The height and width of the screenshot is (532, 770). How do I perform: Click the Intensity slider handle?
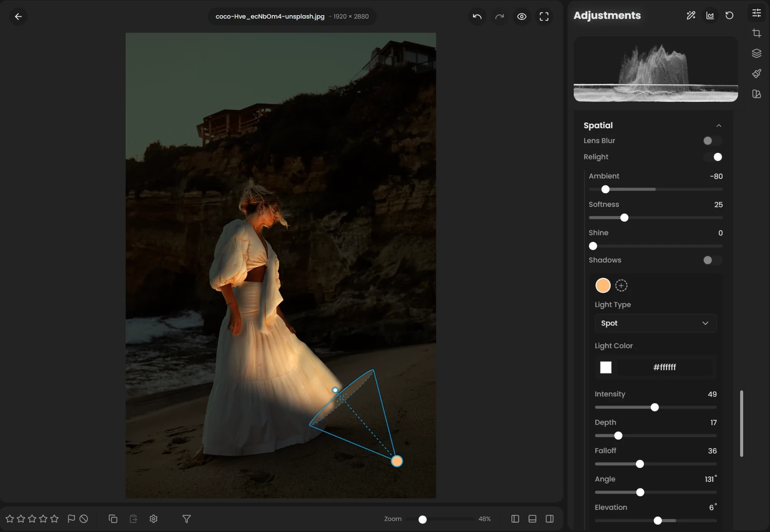(x=654, y=407)
